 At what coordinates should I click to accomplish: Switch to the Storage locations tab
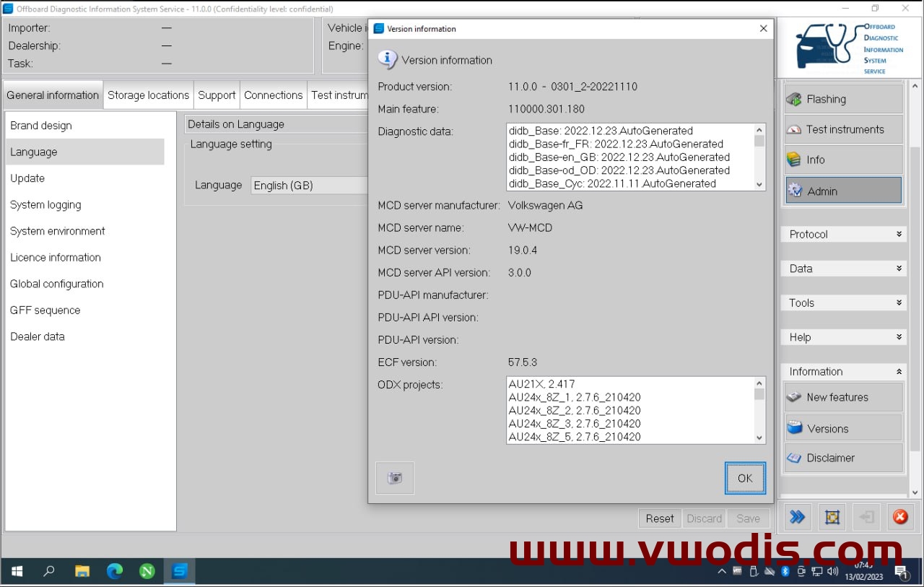(148, 95)
